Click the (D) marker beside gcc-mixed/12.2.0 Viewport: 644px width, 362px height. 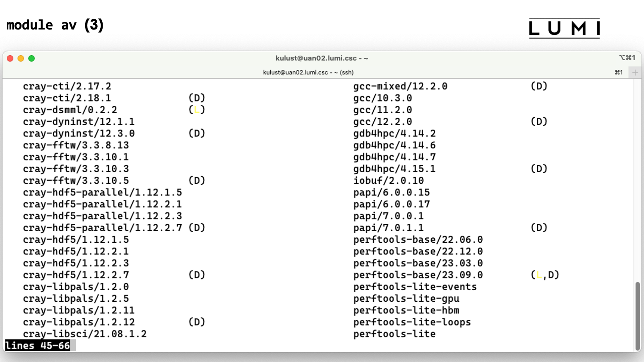[539, 86]
